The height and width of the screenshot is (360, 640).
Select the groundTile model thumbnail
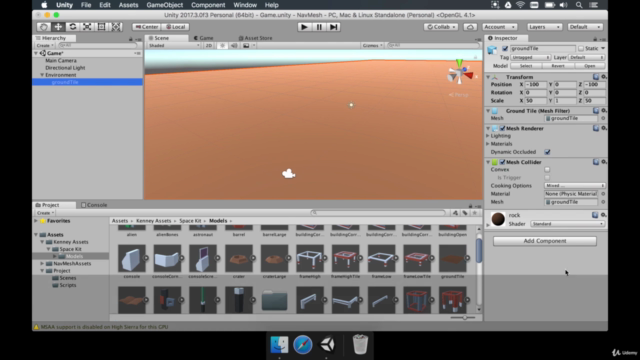[x=452, y=258]
